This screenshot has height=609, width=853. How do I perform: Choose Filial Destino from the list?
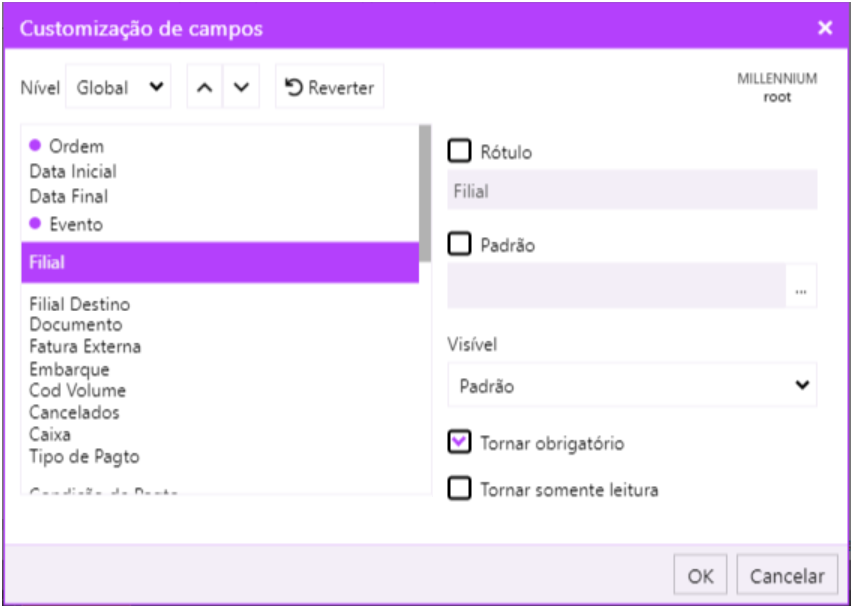coord(80,304)
